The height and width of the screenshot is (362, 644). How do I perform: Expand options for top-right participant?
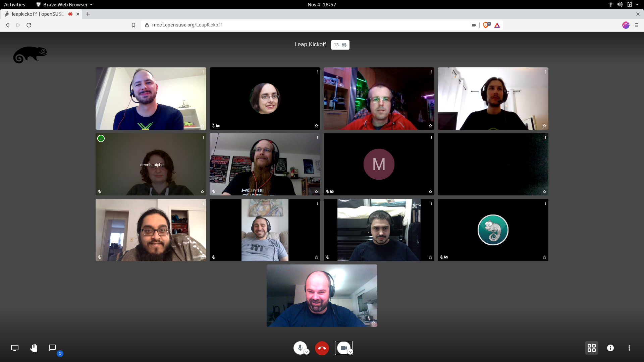pos(545,72)
